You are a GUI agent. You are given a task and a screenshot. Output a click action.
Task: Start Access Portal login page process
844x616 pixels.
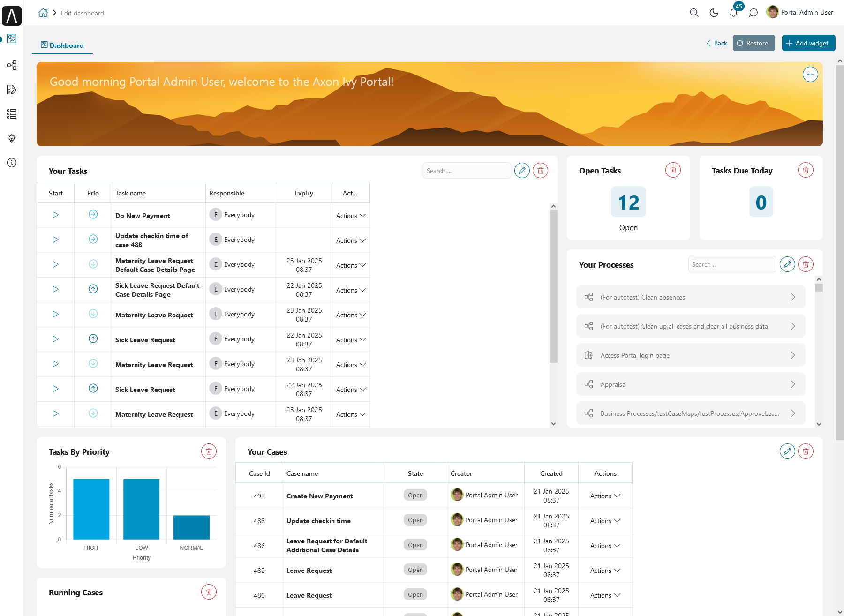690,355
